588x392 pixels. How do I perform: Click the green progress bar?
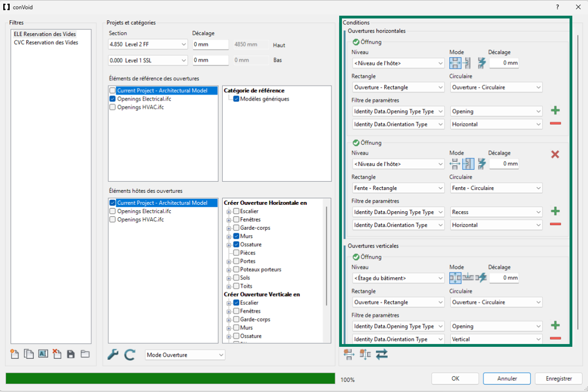170,378
